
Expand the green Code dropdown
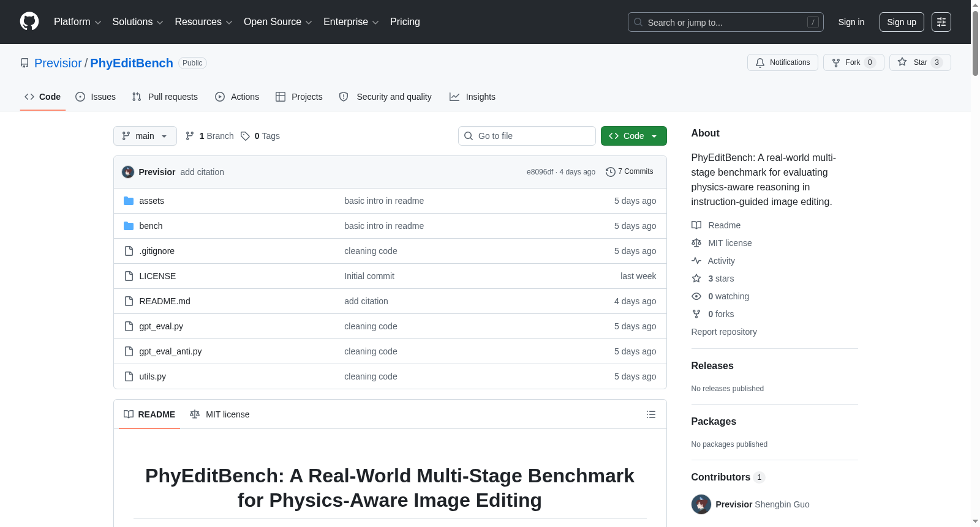[634, 136]
